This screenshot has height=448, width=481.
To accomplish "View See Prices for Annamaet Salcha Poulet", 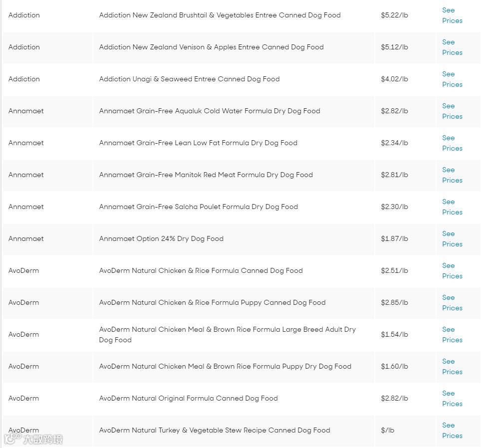I will click(x=452, y=207).
